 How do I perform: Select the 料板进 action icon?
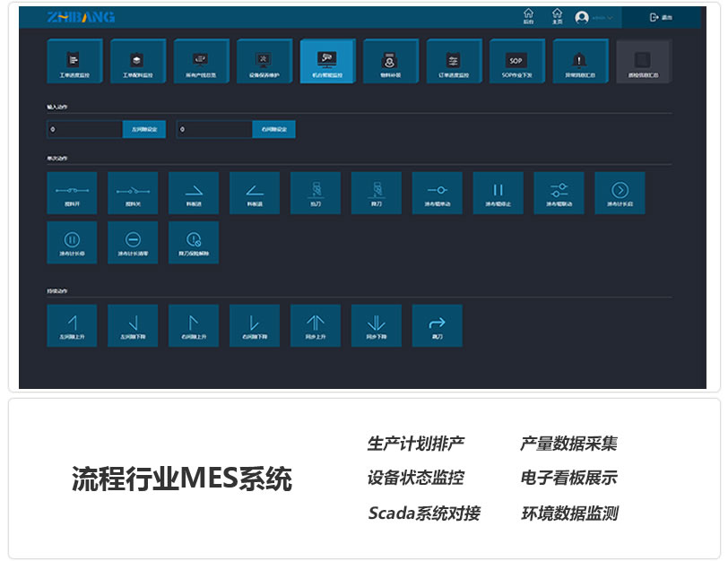coord(193,192)
